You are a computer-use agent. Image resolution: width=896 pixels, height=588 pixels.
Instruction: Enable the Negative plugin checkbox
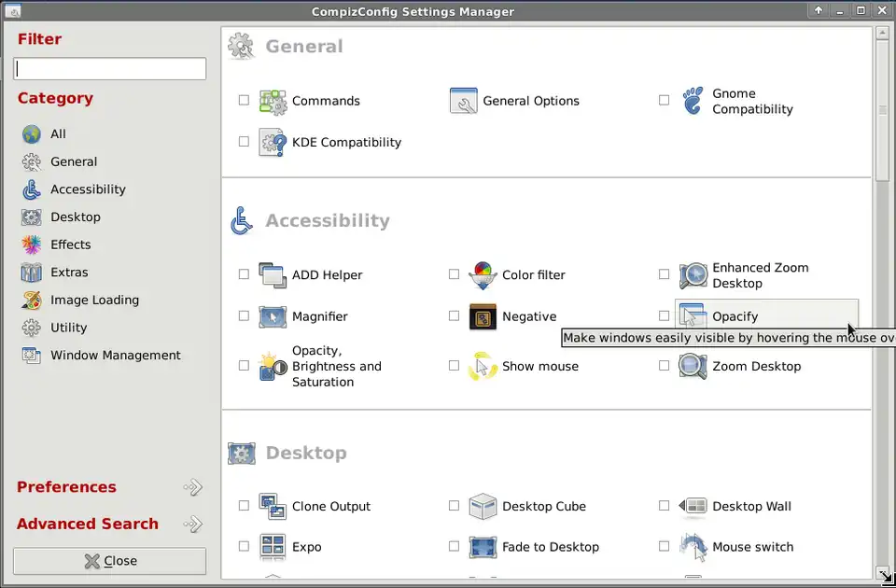tap(454, 316)
